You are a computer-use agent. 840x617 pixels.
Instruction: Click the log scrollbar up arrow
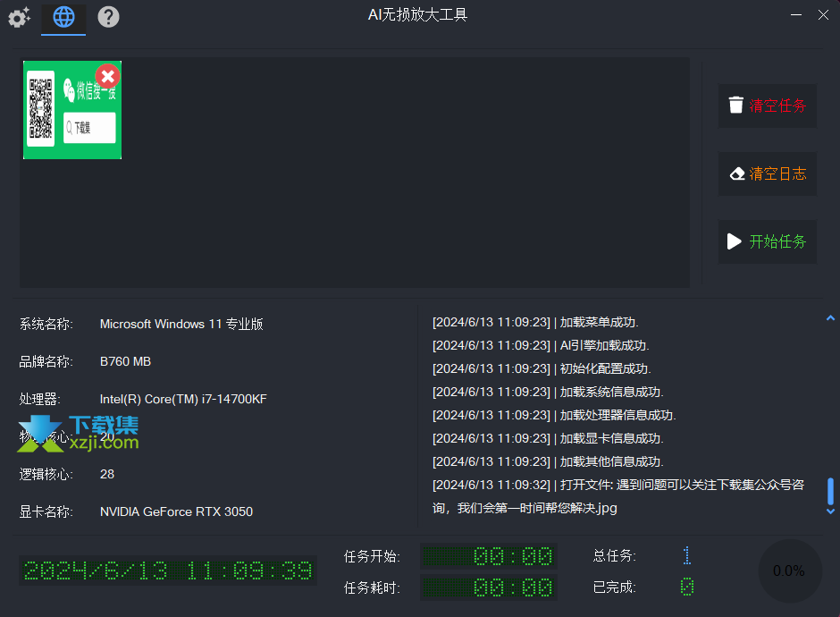click(x=830, y=318)
